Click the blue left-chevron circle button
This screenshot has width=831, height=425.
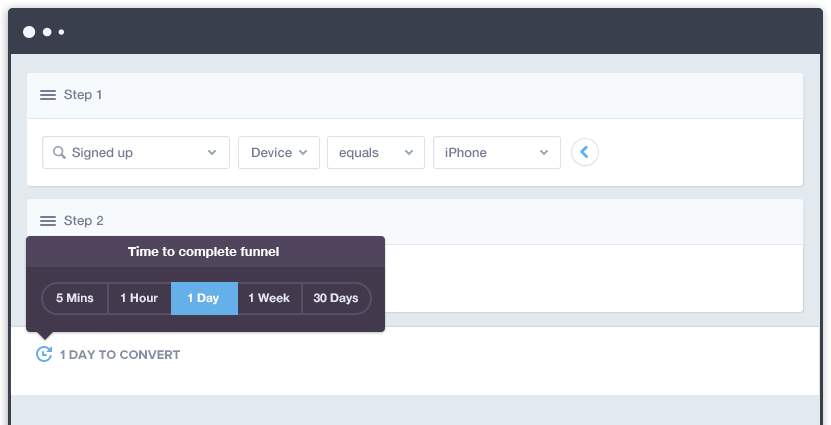[x=585, y=152]
